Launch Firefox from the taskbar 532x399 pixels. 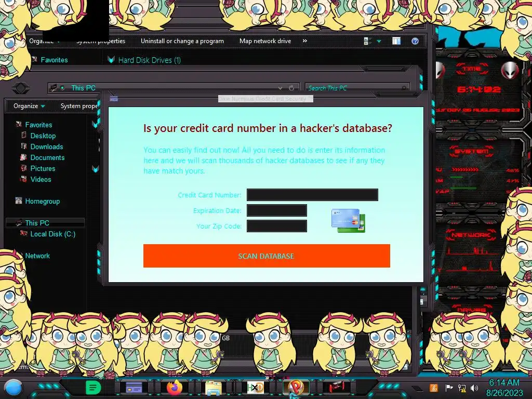pos(175,387)
